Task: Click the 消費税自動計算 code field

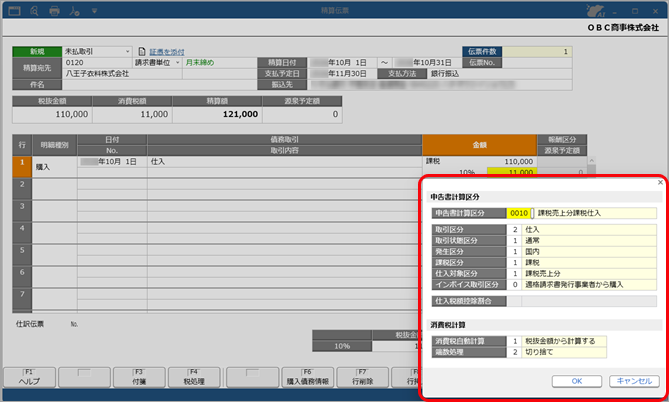Action: tap(514, 341)
